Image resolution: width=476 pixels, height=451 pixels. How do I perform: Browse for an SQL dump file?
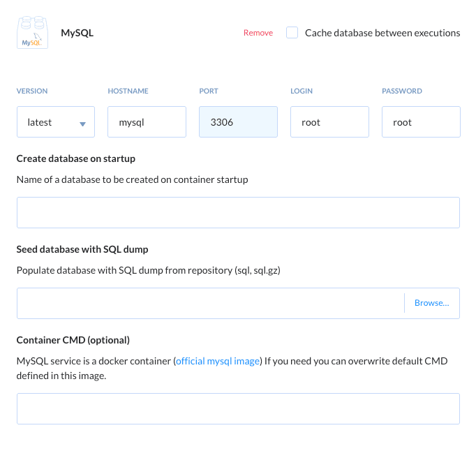pos(431,303)
